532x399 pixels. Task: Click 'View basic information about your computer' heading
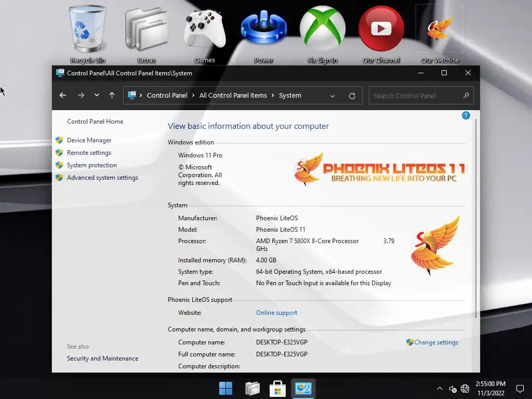click(248, 126)
